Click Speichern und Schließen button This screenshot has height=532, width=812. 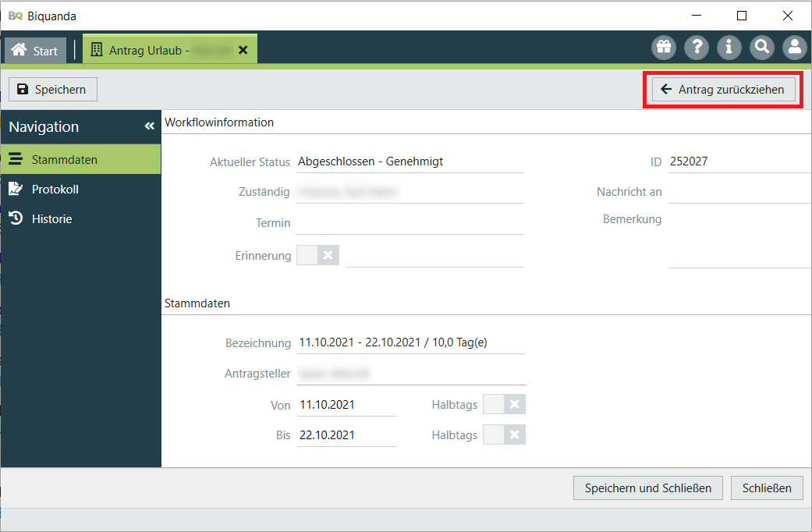(647, 488)
